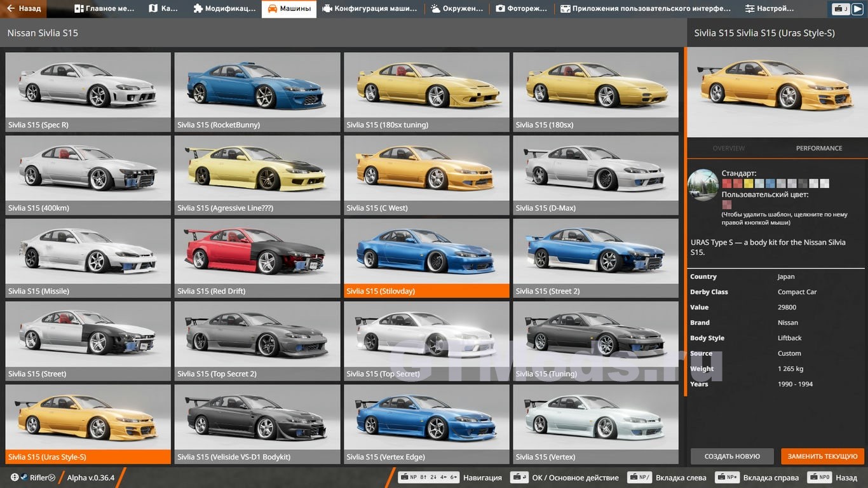Pick Sivlia S15 (Tuning) configuration
The width and height of the screenshot is (868, 488).
pos(595,341)
